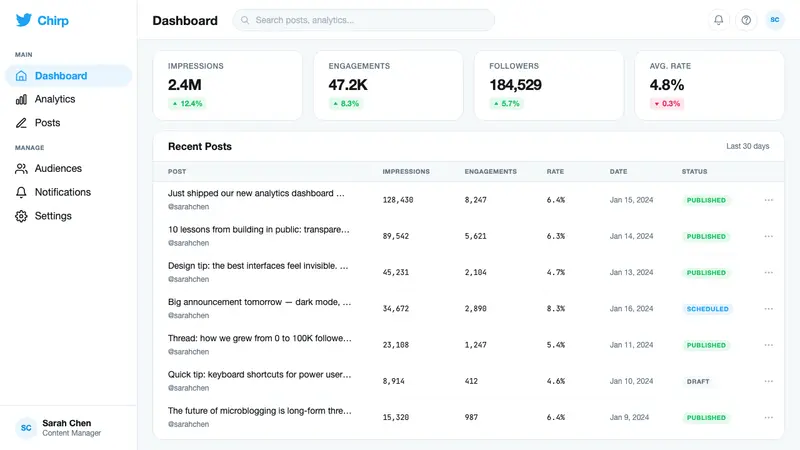The height and width of the screenshot is (450, 800).
Task: Click PUBLISHED badge for Jan 9, 2024 post
Action: (x=706, y=418)
